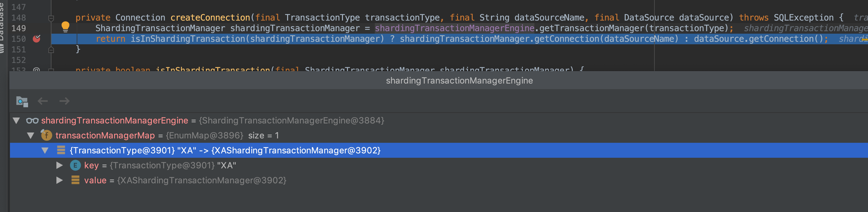Collapse the shardingTransactionManagerEngine variable node
The image size is (868, 212).
[16, 120]
